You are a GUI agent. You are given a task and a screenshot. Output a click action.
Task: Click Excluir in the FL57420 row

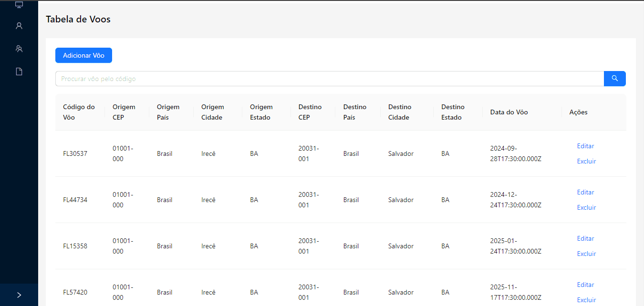(x=586, y=300)
